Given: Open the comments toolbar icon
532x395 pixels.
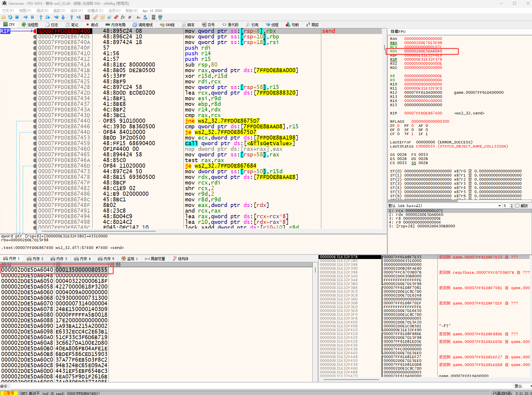Looking at the screenshot, I should point(103,17).
